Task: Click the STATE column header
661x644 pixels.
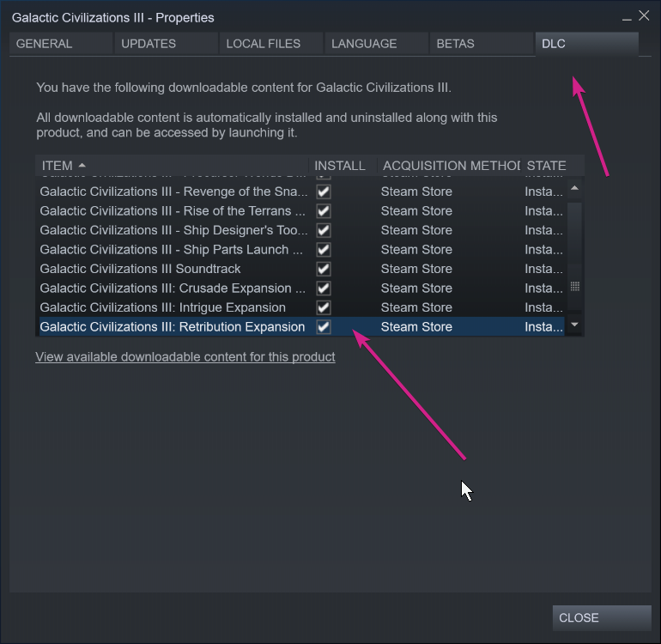Action: point(549,166)
